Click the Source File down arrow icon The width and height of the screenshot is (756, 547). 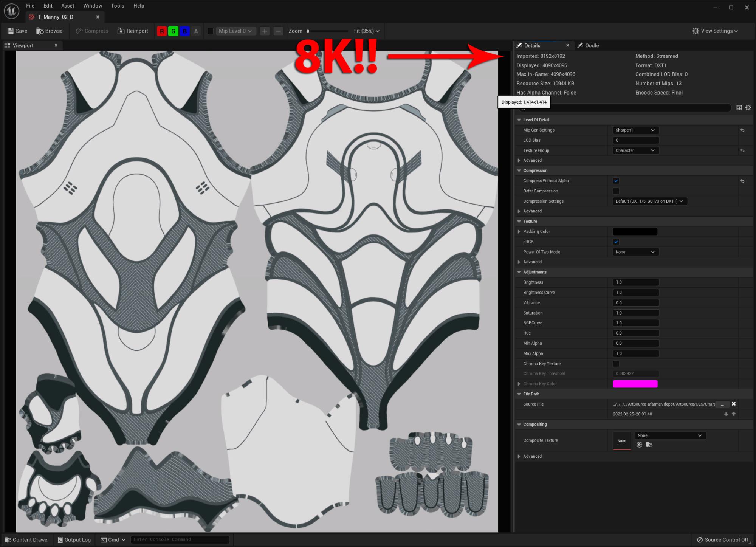coord(726,414)
